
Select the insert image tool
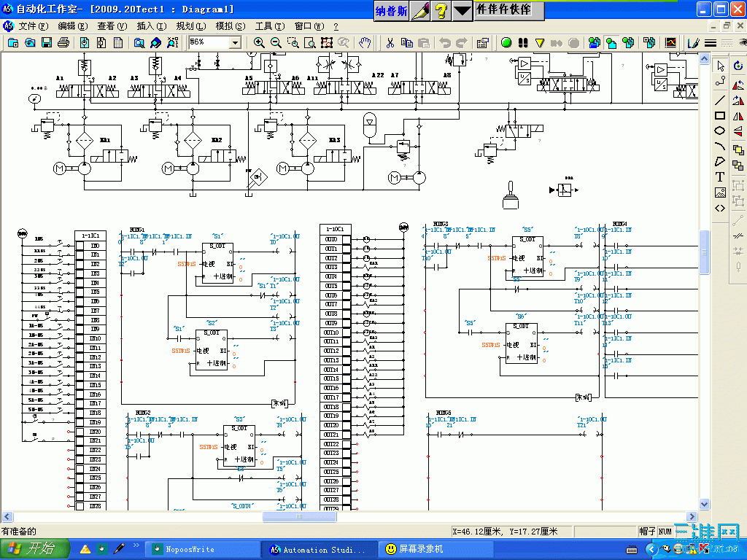click(720, 192)
